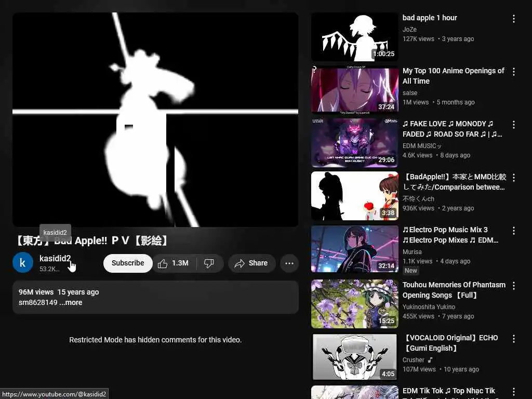Open VOCALOID ECHO Gumi English thumbnail
Image resolution: width=532 pixels, height=399 pixels.
[x=354, y=357]
